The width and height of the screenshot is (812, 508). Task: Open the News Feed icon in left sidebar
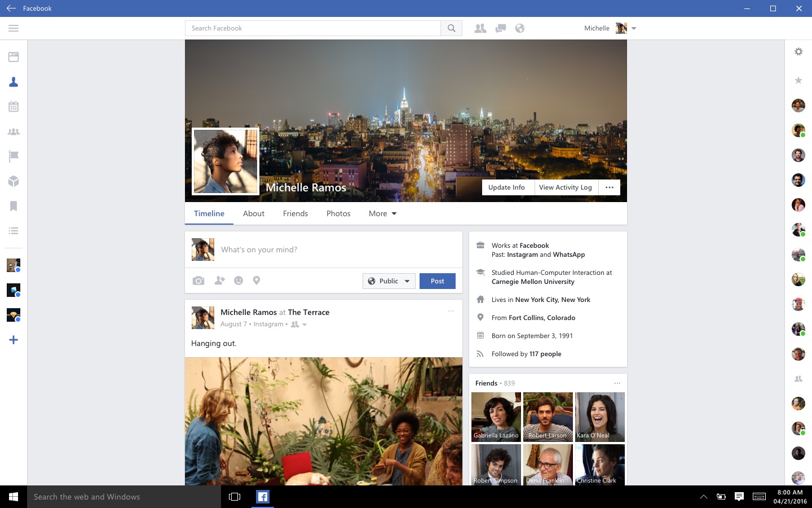14,56
